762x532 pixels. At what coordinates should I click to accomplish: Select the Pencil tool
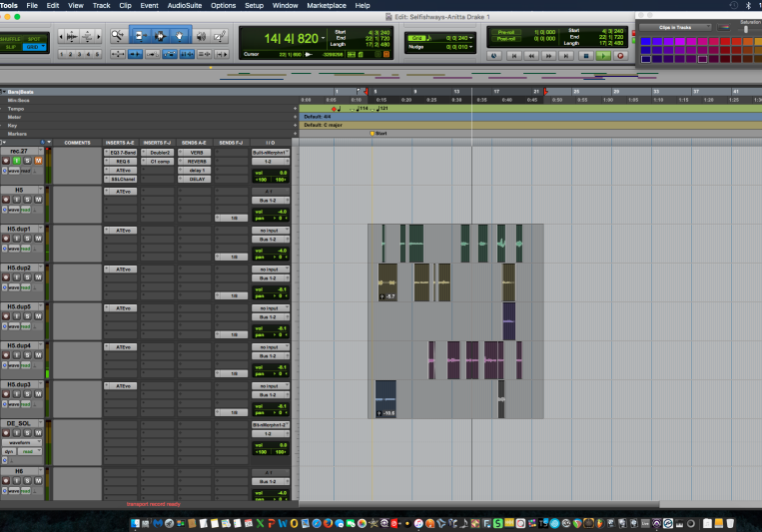click(x=220, y=36)
